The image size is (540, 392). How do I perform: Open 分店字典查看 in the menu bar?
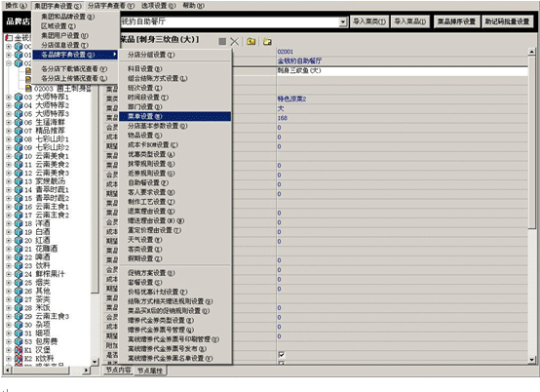tap(111, 6)
